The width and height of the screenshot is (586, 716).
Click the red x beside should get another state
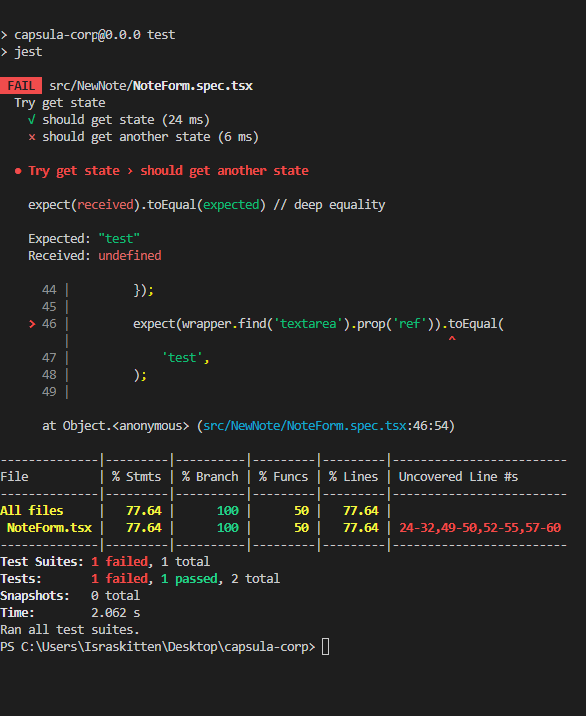click(32, 137)
